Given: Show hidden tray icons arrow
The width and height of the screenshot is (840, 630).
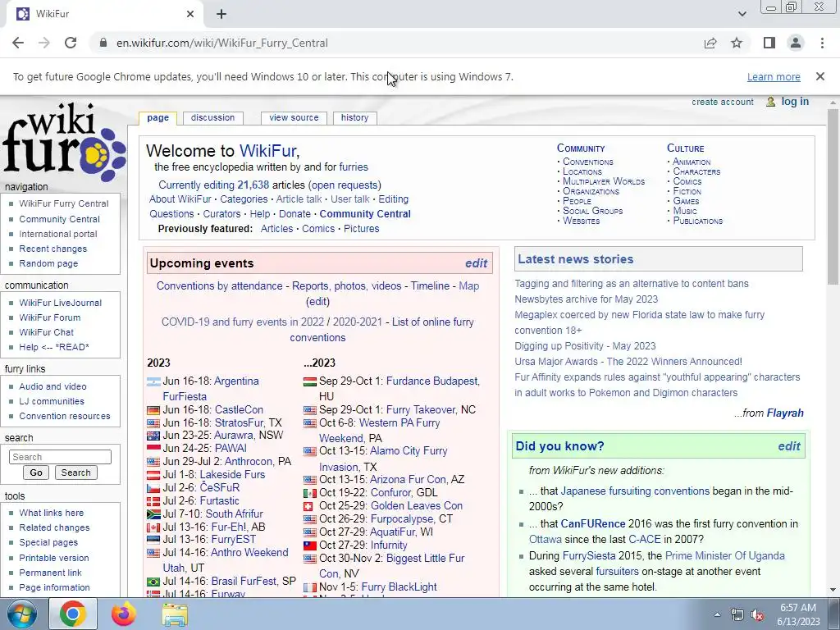Looking at the screenshot, I should tap(717, 615).
